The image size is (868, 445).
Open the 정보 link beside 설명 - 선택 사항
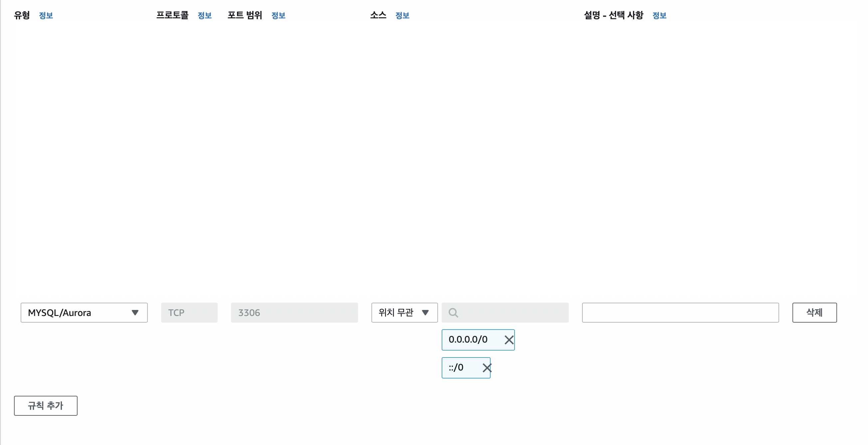[x=659, y=16]
